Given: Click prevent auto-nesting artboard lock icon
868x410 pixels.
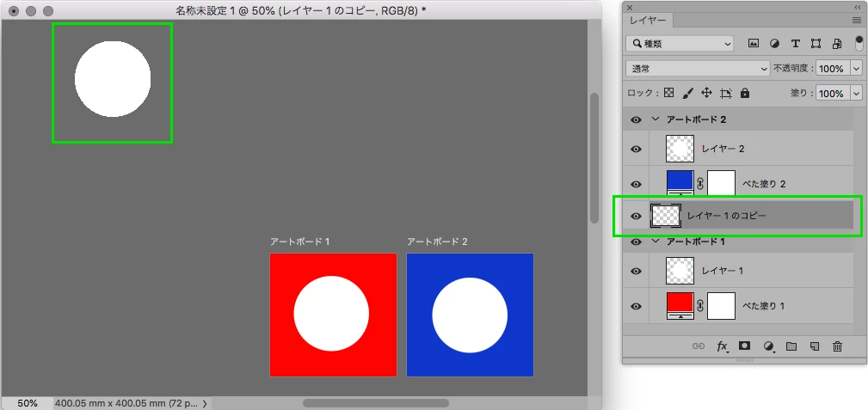Looking at the screenshot, I should pos(726,93).
